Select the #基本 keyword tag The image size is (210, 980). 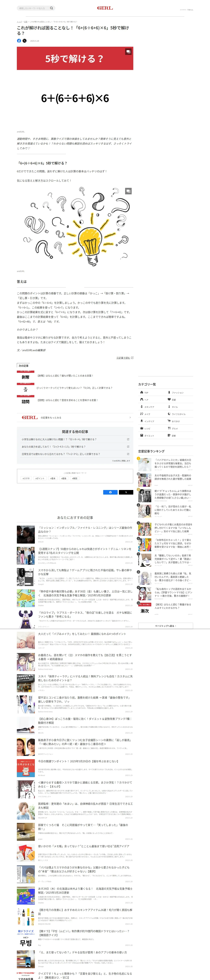coord(53,478)
